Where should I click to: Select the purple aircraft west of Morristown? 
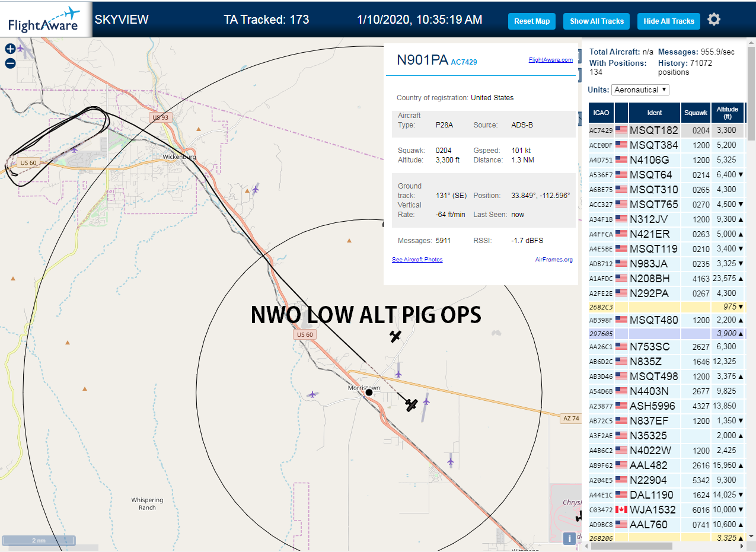312,394
